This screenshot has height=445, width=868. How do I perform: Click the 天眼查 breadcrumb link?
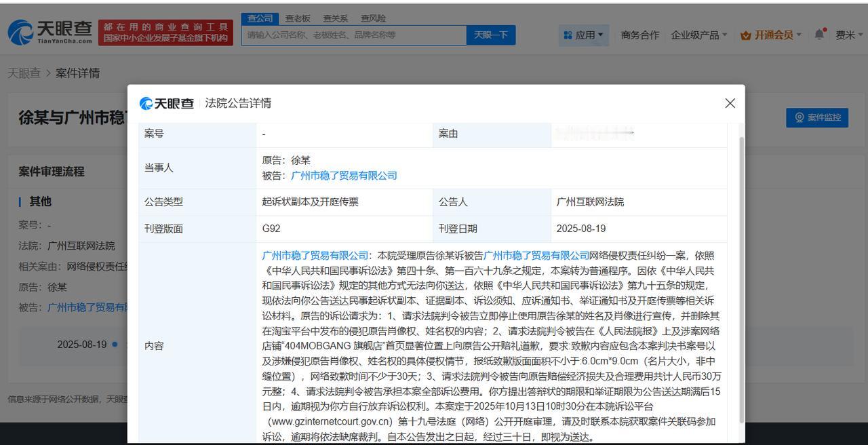point(24,73)
